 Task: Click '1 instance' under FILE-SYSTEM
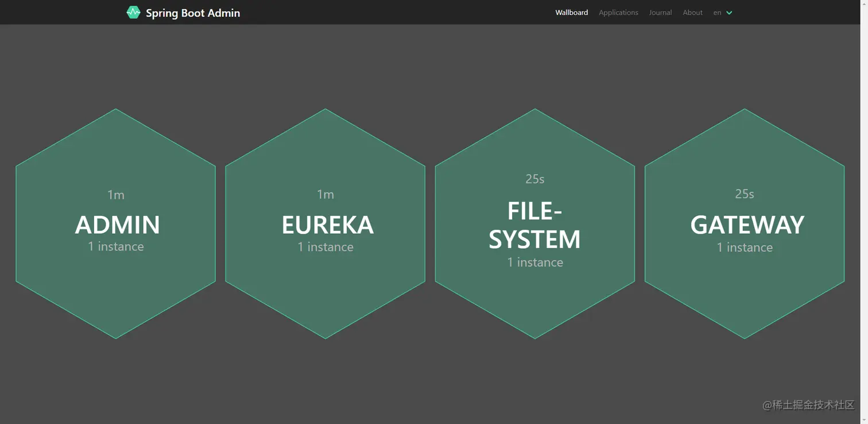pyautogui.click(x=535, y=263)
